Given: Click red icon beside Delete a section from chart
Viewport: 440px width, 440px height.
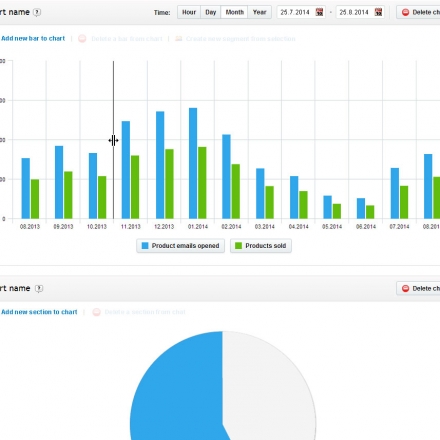Looking at the screenshot, I should pyautogui.click(x=96, y=312).
